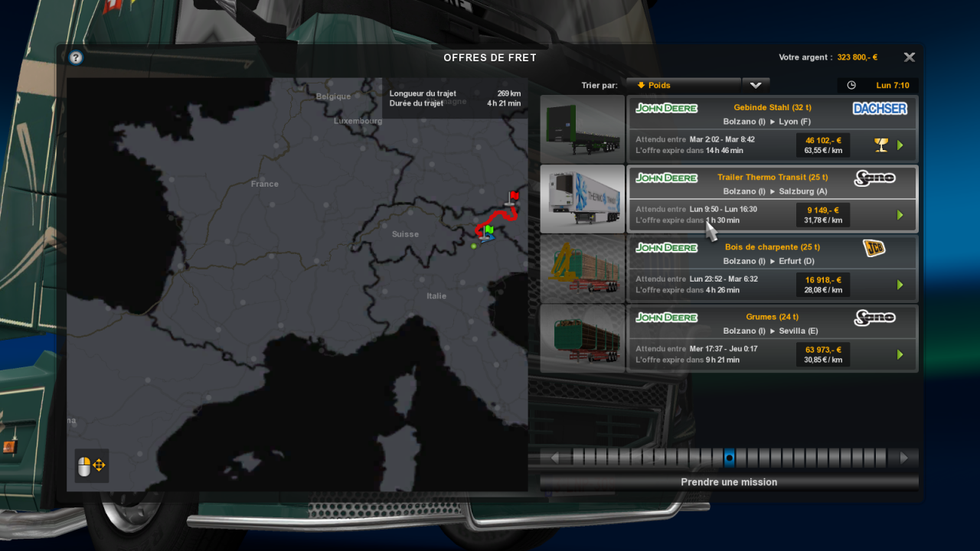980x551 pixels.
Task: Click the 'Durée du trajet' 4 h 21 min value
Action: (504, 103)
